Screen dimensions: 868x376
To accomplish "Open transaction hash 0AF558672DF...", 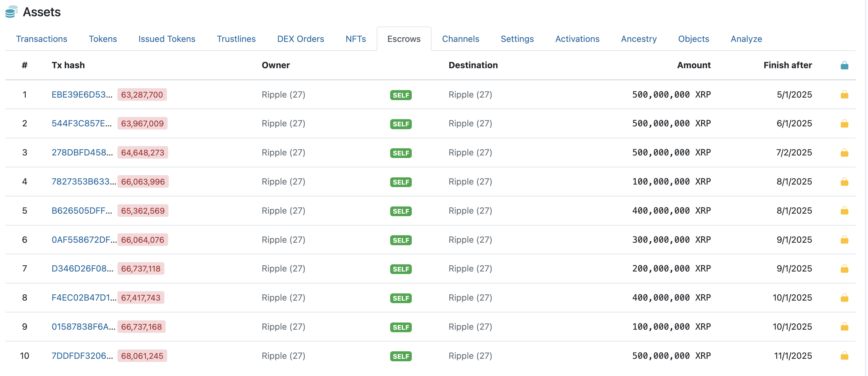I will 84,240.
